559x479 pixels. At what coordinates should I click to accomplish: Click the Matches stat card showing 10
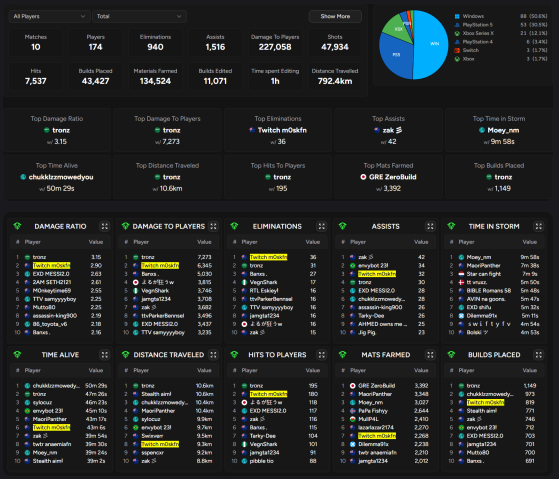(x=36, y=42)
